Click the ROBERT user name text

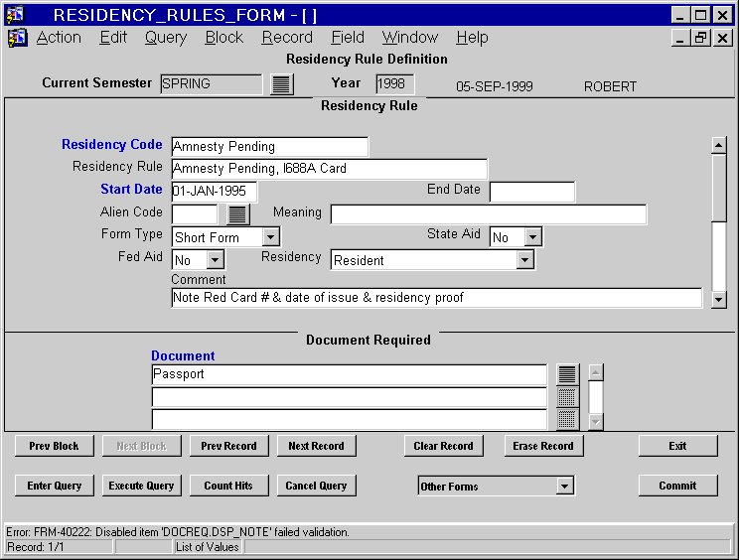tap(610, 86)
